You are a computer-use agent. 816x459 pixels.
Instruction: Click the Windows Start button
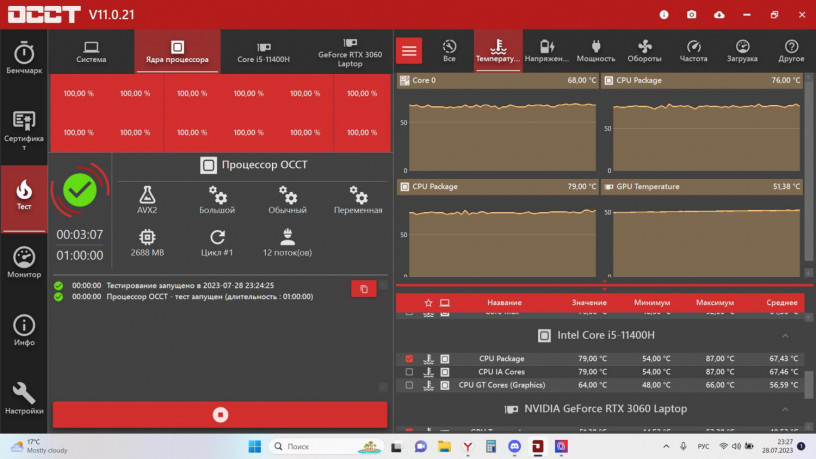[x=254, y=447]
